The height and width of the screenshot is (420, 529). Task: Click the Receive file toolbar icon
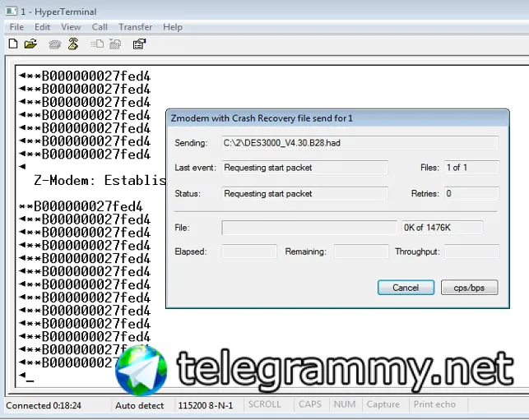pos(115,44)
